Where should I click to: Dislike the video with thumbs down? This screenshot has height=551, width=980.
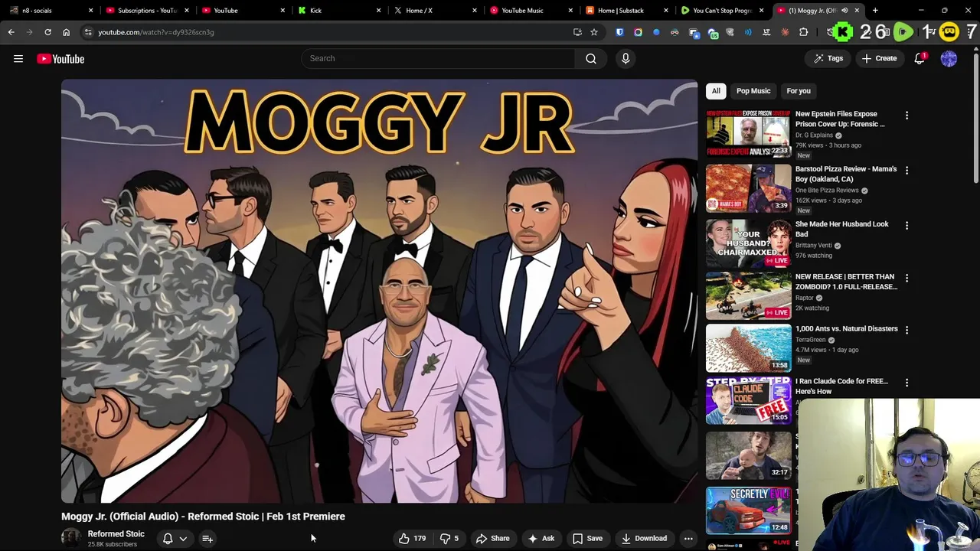(x=449, y=538)
